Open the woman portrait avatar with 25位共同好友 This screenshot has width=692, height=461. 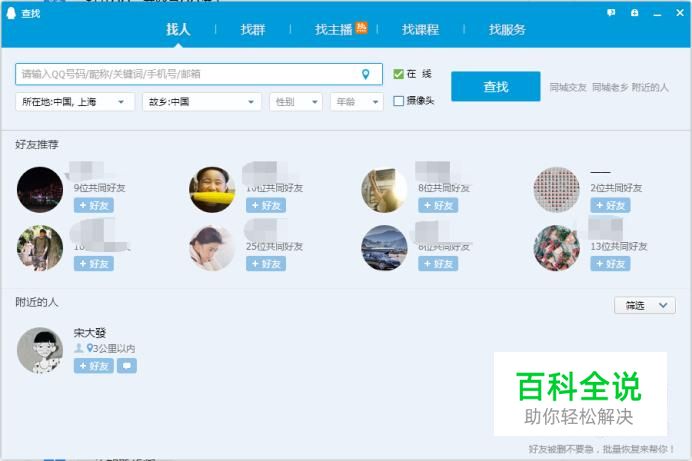[212, 248]
